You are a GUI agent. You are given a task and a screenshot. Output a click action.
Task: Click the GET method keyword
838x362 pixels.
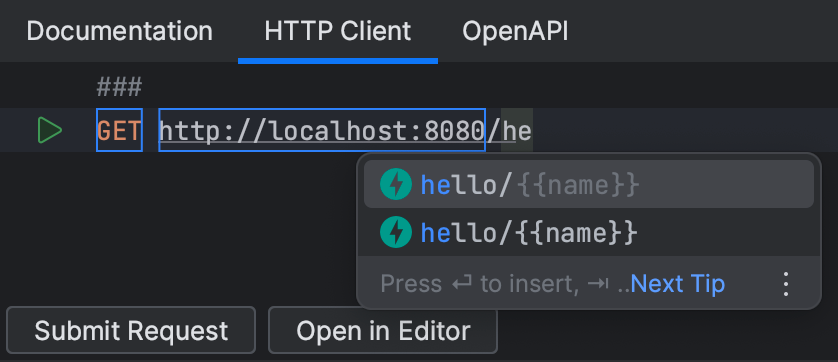119,130
